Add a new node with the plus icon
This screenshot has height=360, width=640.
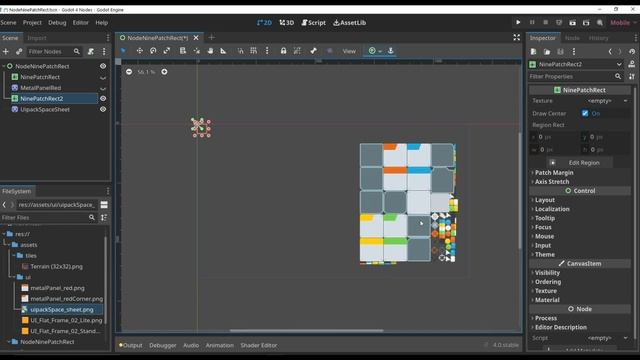6,51
